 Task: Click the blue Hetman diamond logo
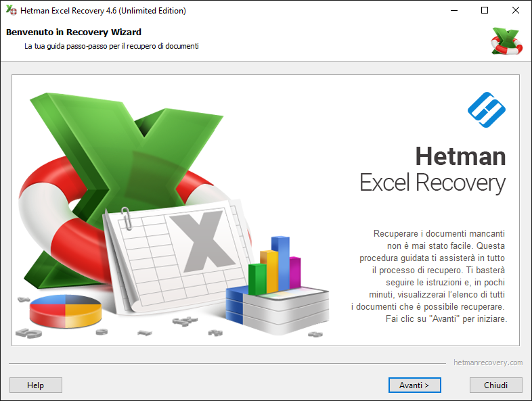pos(487,110)
